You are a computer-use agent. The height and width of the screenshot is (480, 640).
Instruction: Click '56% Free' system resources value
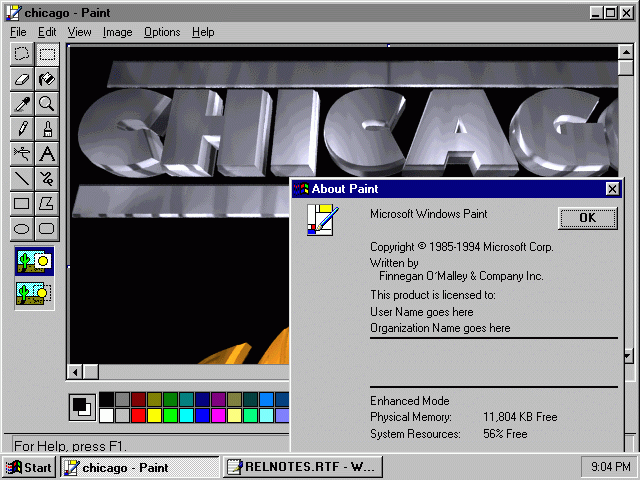[505, 433]
